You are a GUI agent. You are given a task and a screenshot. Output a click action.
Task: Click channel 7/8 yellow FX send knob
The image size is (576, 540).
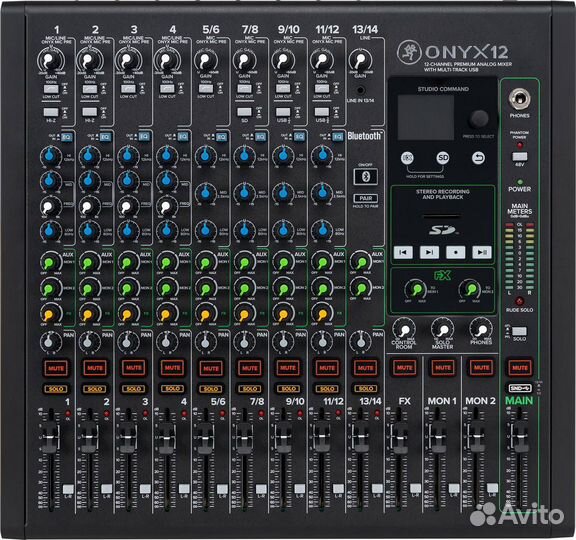[244, 314]
